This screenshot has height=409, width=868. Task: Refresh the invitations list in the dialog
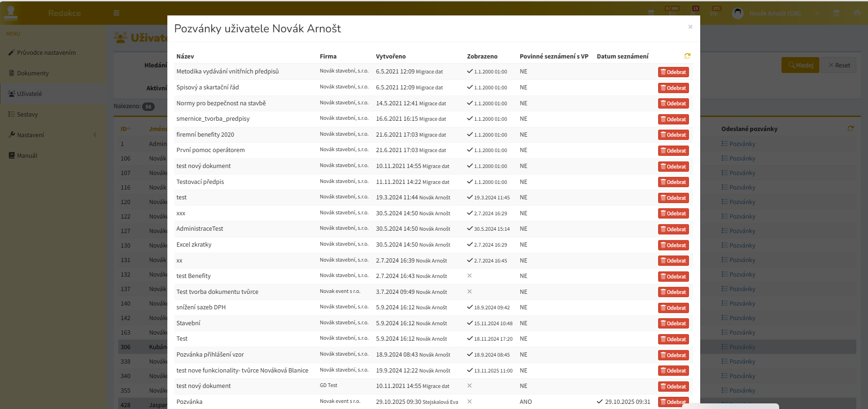(x=687, y=56)
